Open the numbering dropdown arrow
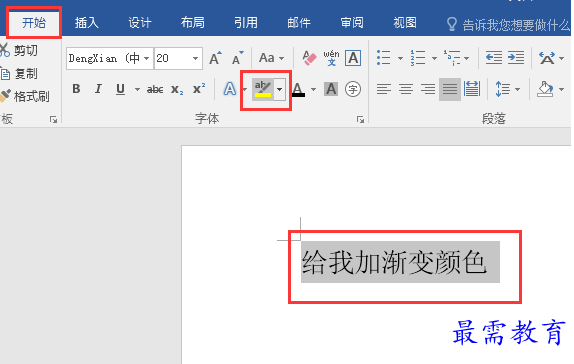The image size is (574, 364). (434, 58)
